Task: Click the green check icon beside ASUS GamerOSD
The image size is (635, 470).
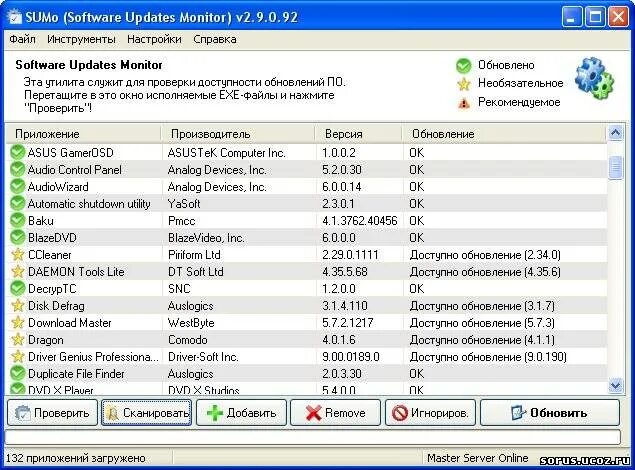Action: pyautogui.click(x=17, y=153)
